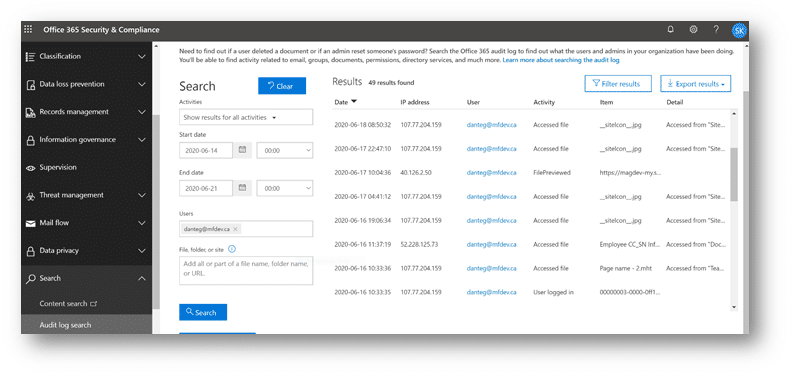Click the Filter results button

click(x=618, y=84)
